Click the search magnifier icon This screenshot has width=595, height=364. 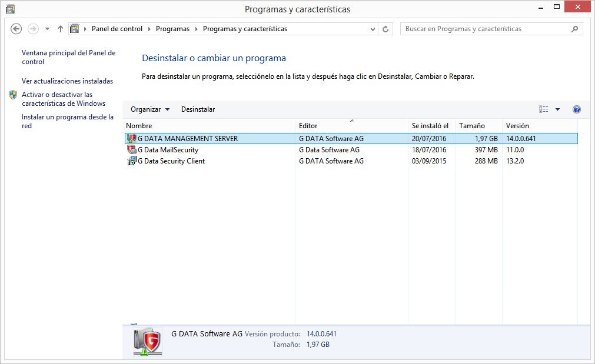tap(574, 29)
